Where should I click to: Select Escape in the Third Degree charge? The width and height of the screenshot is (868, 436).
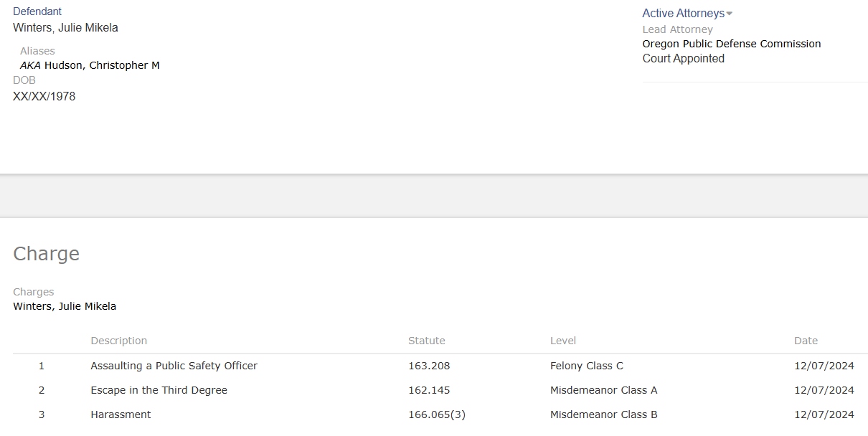[x=159, y=390]
